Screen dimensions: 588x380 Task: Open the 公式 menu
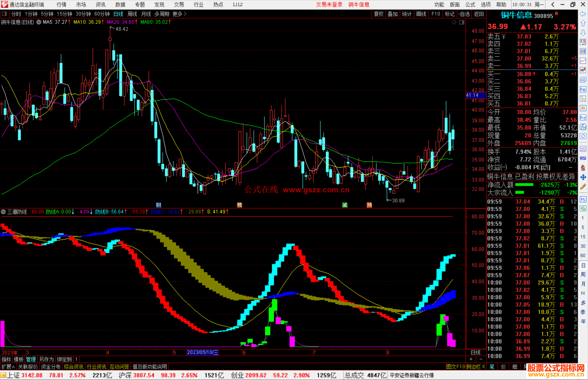point(470,5)
